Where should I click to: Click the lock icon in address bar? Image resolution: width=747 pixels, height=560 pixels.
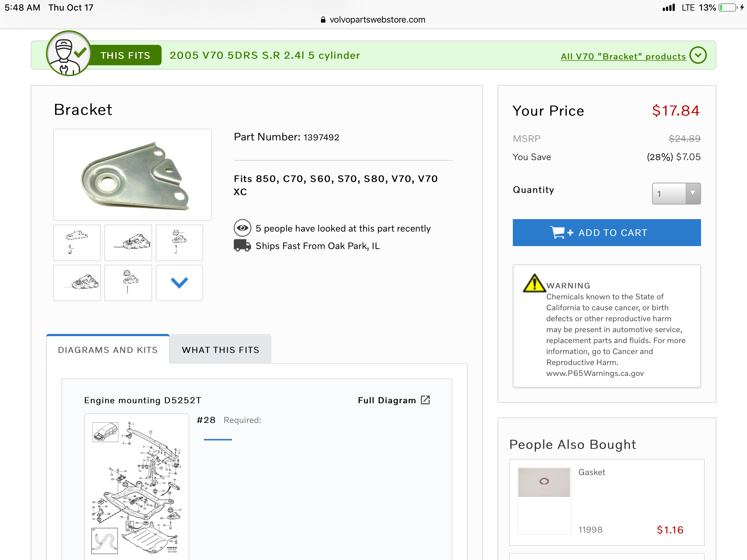pyautogui.click(x=323, y=20)
